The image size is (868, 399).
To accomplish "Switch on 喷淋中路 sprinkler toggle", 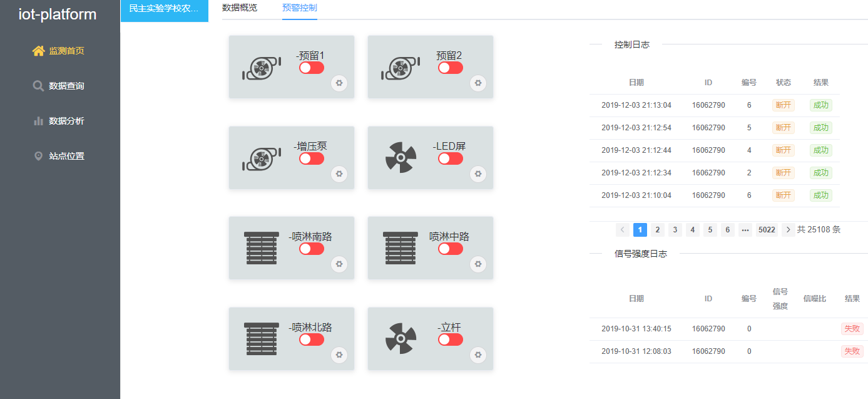I will [x=450, y=249].
